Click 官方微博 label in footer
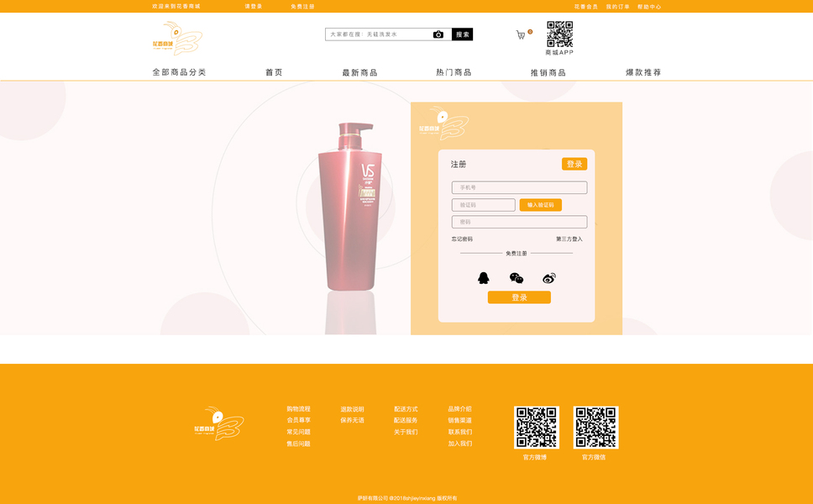813x504 pixels. [x=534, y=457]
